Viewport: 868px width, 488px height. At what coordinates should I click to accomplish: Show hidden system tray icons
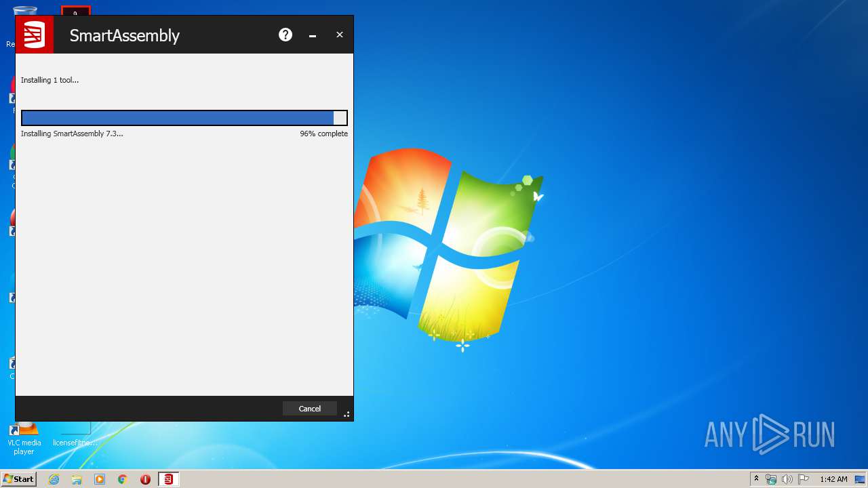(756, 479)
